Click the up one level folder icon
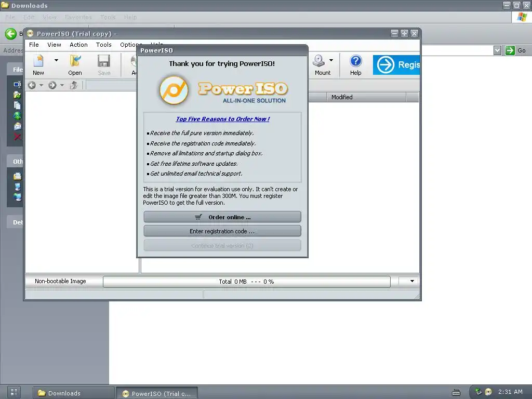This screenshot has height=399, width=532. click(74, 85)
